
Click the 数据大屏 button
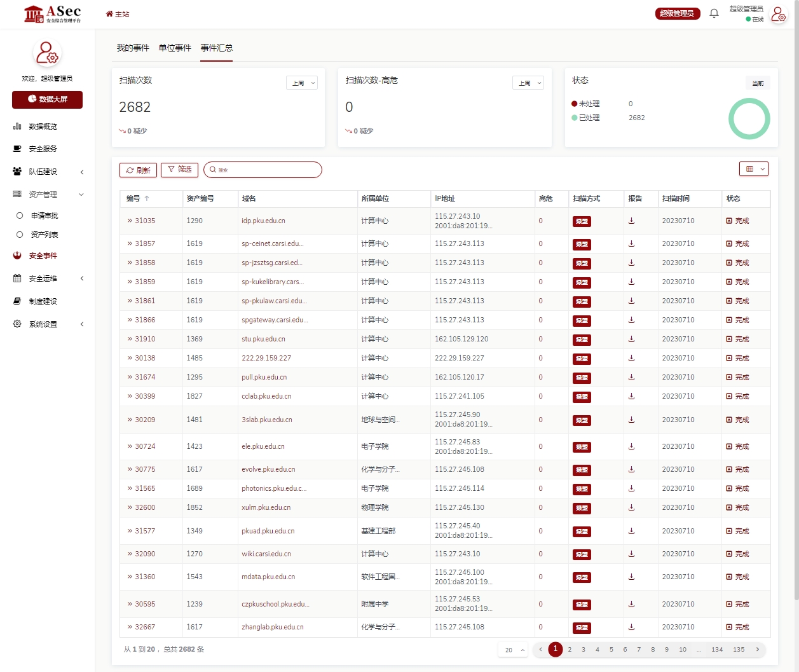pos(47,99)
